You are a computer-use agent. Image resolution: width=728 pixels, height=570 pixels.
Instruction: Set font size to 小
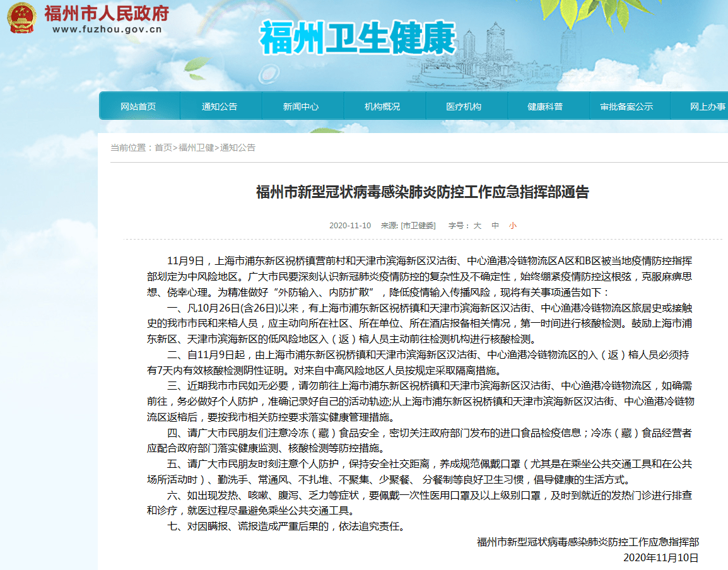point(513,226)
